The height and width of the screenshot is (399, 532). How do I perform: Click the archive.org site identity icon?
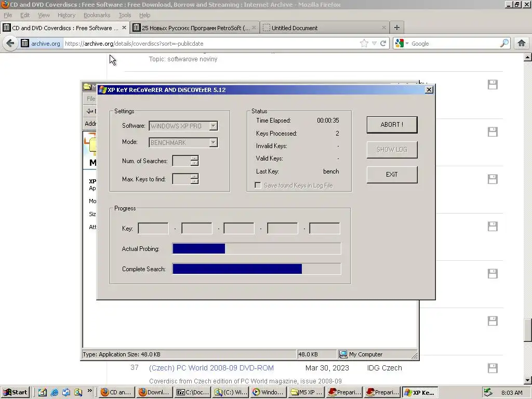click(x=42, y=44)
